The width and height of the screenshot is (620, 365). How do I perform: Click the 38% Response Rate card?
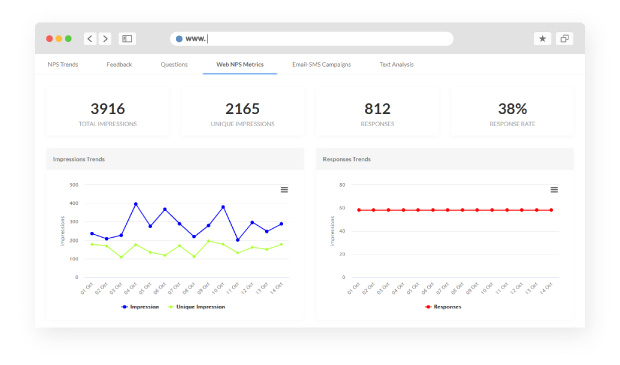(512, 112)
